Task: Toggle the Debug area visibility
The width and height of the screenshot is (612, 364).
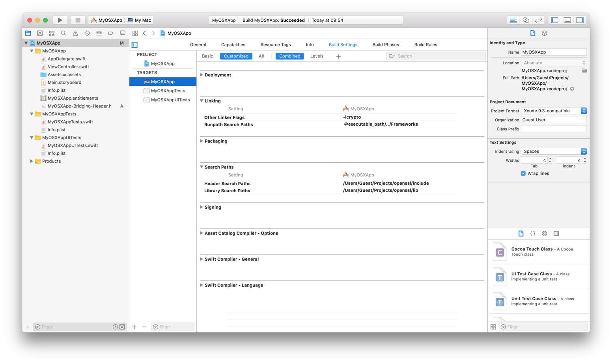Action: tap(567, 20)
